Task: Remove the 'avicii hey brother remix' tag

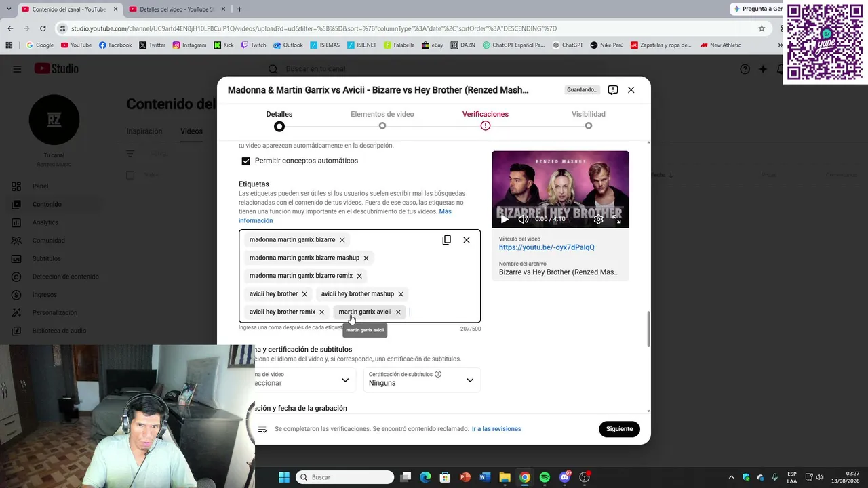Action: click(x=322, y=312)
